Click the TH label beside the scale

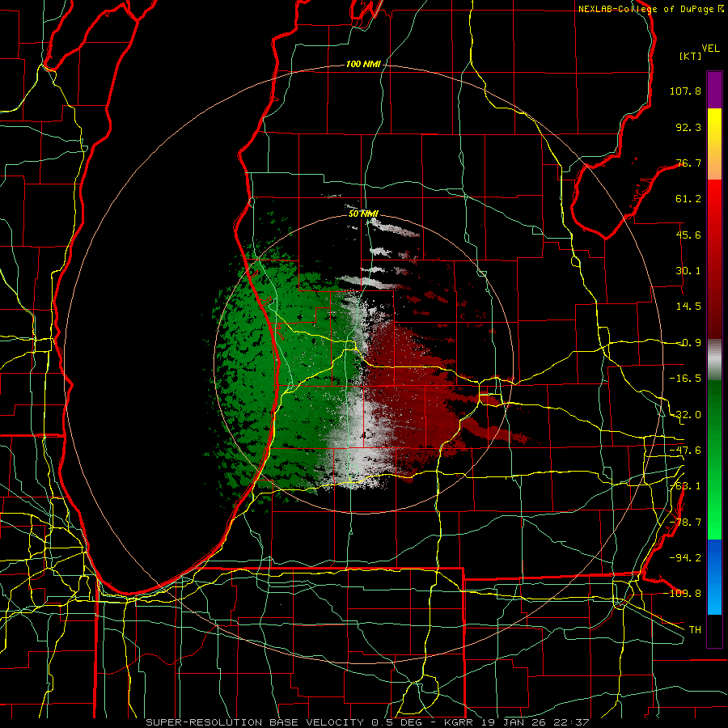695,630
